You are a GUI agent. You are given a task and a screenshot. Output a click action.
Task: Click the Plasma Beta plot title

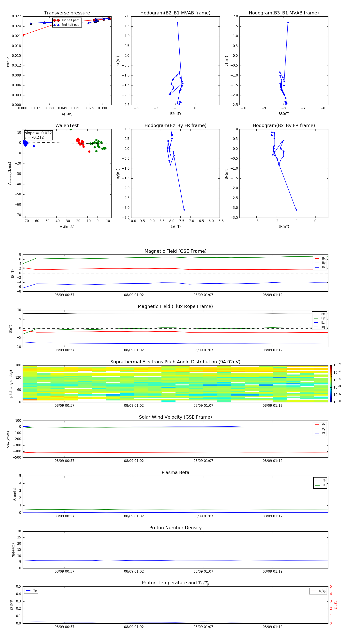click(x=175, y=472)
